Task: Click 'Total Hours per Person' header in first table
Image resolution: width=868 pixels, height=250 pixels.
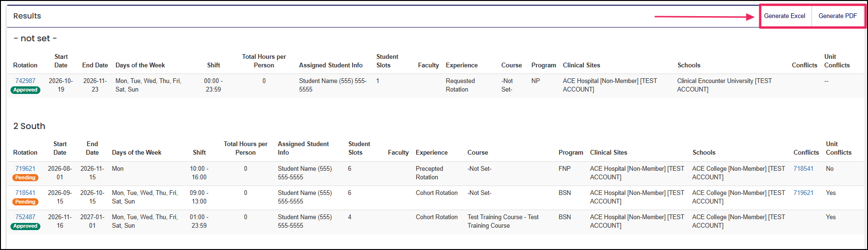Action: pos(264,61)
